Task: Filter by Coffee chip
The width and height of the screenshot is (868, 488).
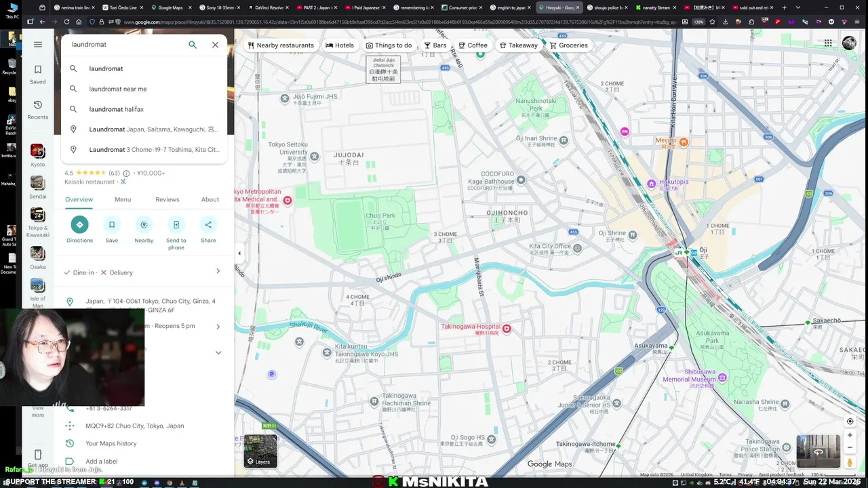Action: pyautogui.click(x=473, y=45)
